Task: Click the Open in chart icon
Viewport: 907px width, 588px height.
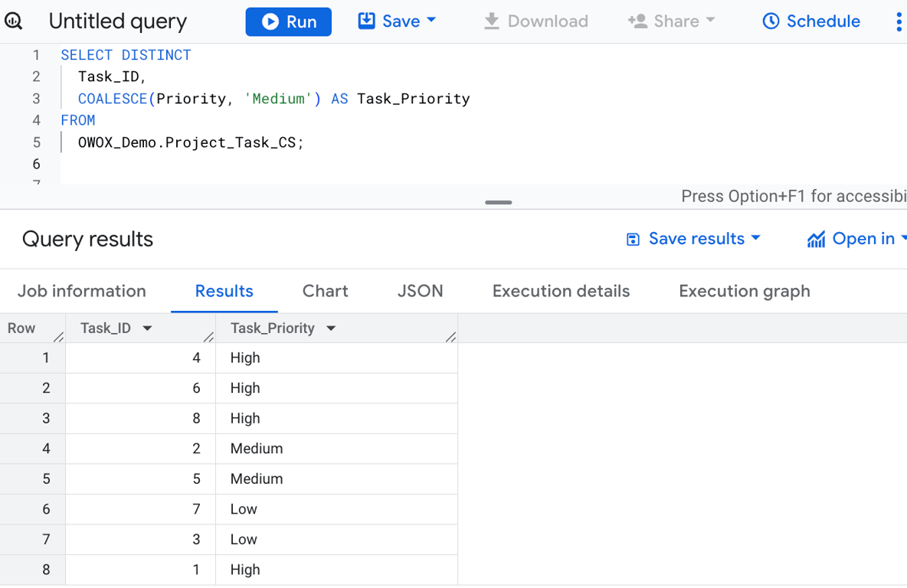Action: tap(816, 240)
